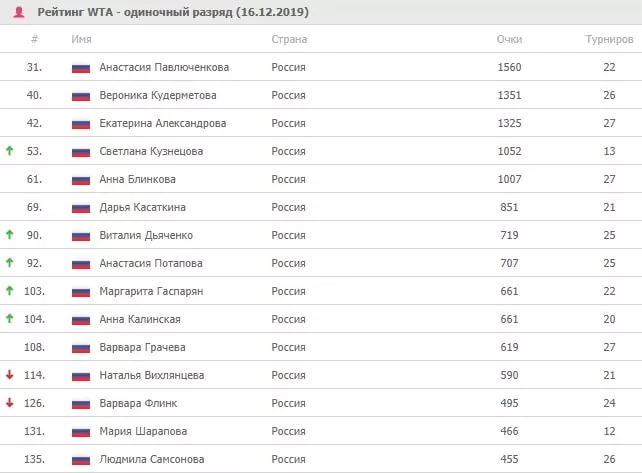The width and height of the screenshot is (642, 473).
Task: Click the Russia flag next to Мария Шарапова
Action: click(81, 432)
